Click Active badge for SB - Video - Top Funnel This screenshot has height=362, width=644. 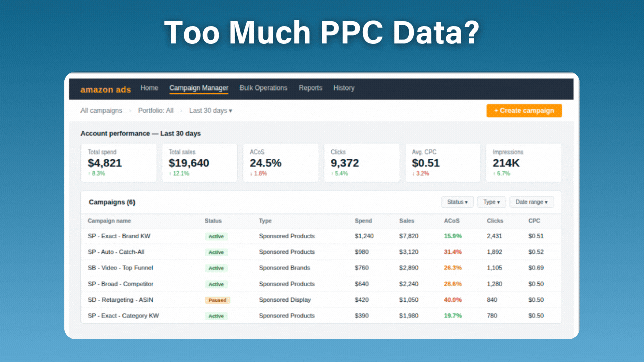(x=216, y=268)
